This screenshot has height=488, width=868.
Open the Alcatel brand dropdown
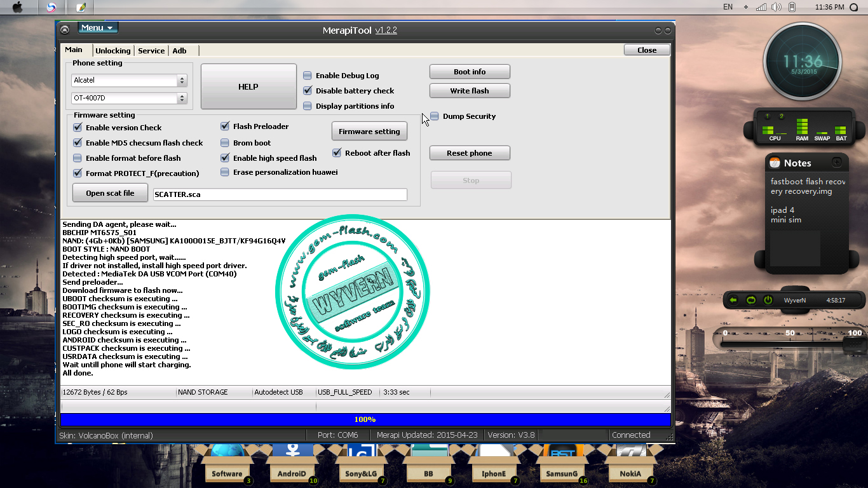point(130,81)
